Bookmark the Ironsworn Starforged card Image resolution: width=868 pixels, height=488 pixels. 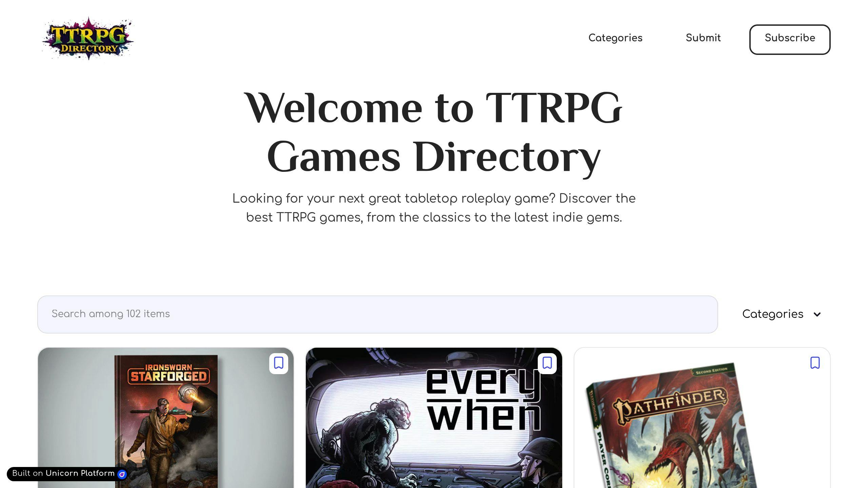[x=279, y=363]
